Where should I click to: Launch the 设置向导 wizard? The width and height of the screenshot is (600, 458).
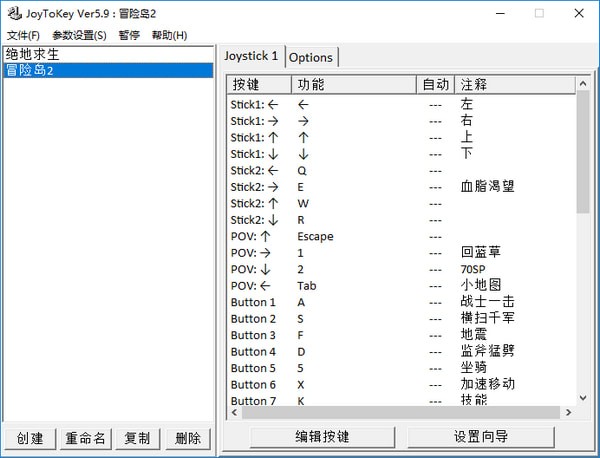click(x=480, y=437)
